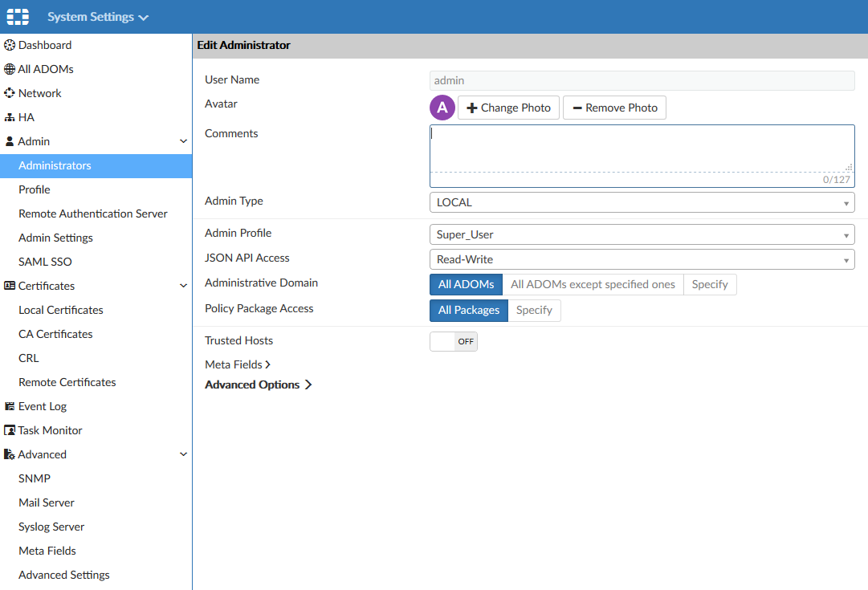
Task: Click the Dashboard gauge icon
Action: pyautogui.click(x=10, y=46)
